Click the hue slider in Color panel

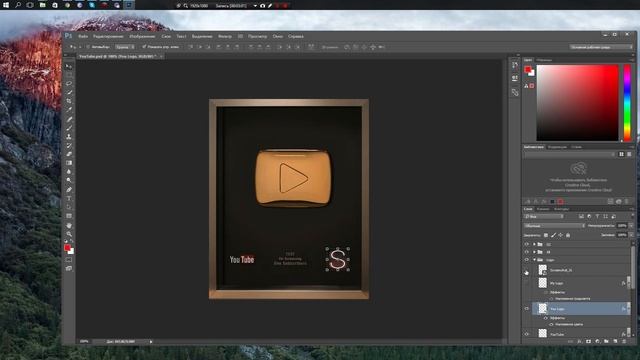[627, 103]
